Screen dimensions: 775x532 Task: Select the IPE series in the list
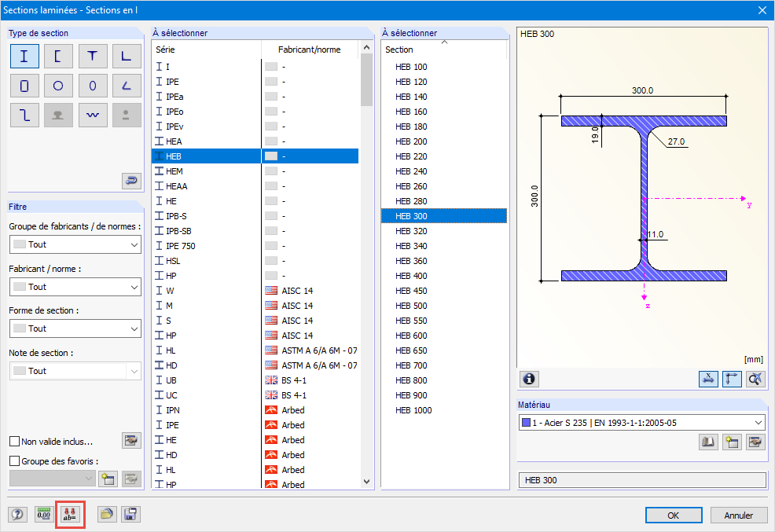click(173, 82)
